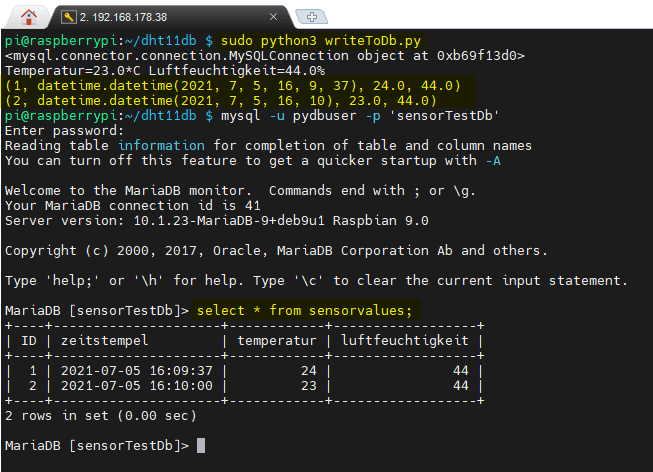Click the 2021-07-05 16:10:00 timestamp cell
Image resolution: width=653 pixels, height=472 pixels.
pos(137,386)
